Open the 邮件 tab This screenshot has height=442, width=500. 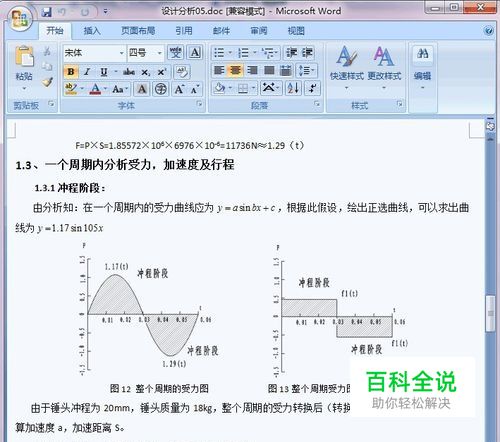coord(221,31)
